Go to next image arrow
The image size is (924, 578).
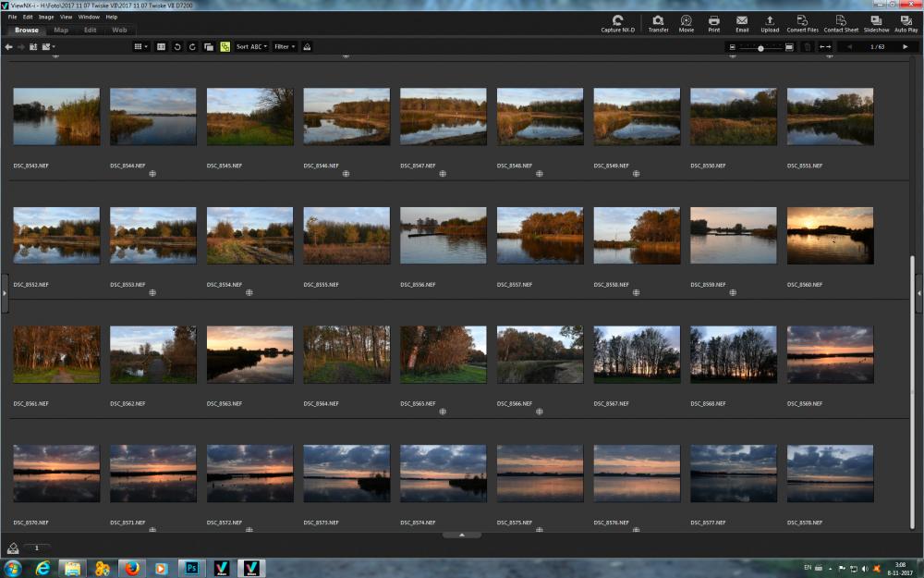pos(906,46)
